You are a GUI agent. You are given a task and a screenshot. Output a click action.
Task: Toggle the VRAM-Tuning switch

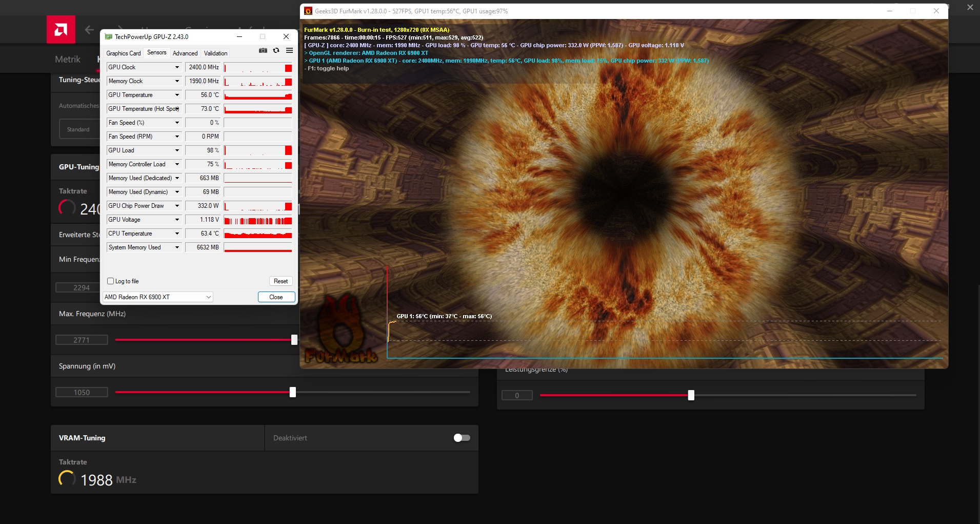pyautogui.click(x=462, y=438)
